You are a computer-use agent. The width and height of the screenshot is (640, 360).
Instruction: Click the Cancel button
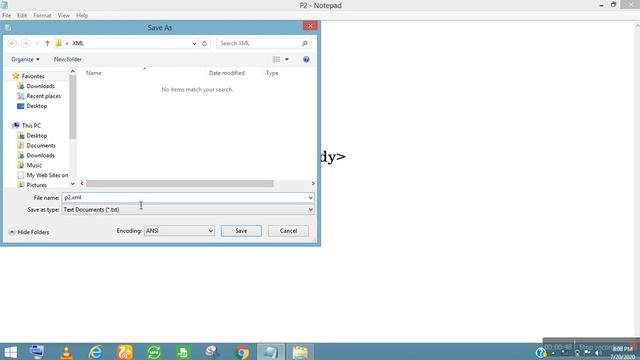pyautogui.click(x=288, y=231)
